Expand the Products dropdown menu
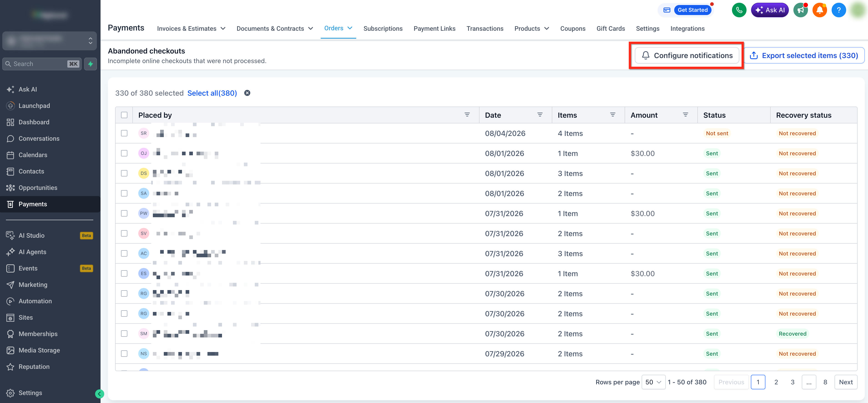This screenshot has width=868, height=403. [x=532, y=29]
